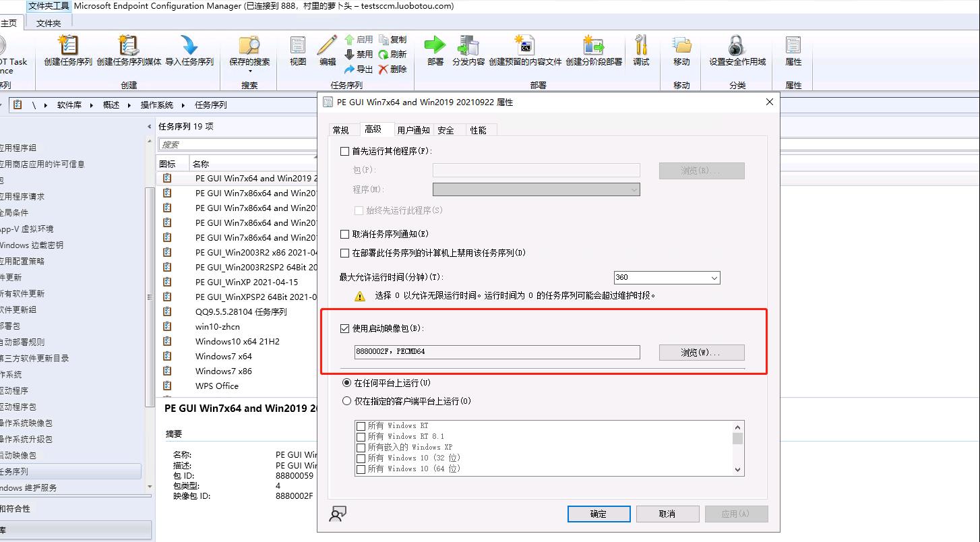
Task: Check 所有 Windows 10 (64 位) platform
Action: [x=361, y=469]
